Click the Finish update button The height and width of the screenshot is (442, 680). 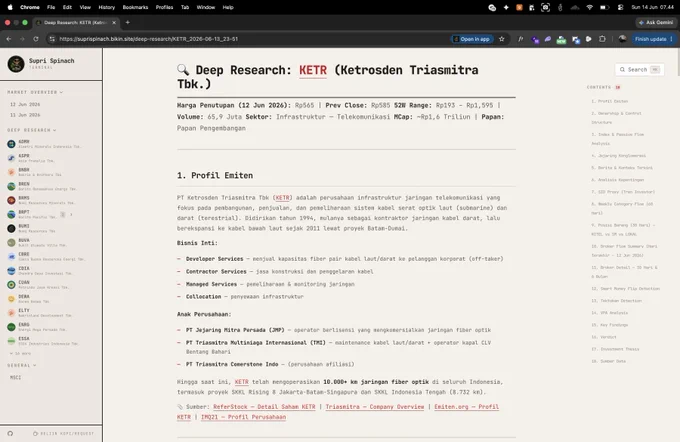(651, 39)
